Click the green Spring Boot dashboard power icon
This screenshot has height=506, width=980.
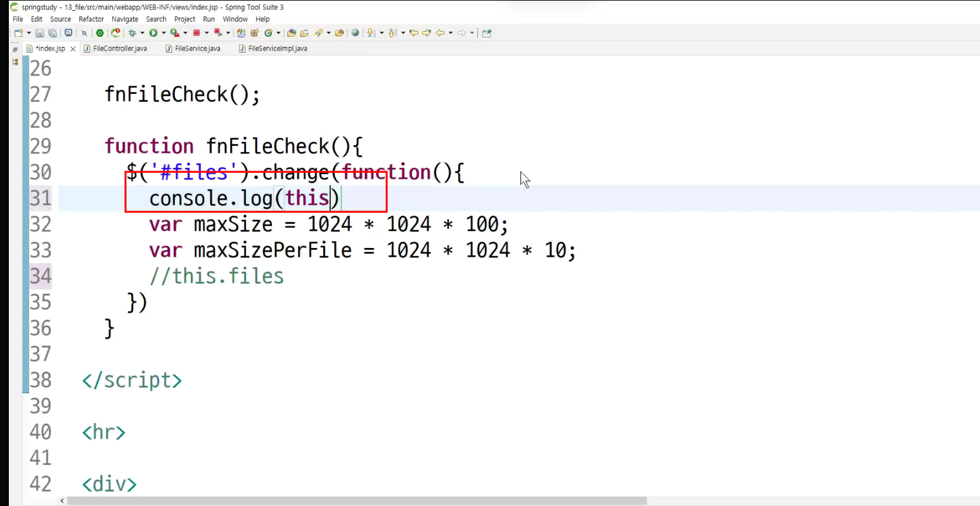pyautogui.click(x=100, y=33)
